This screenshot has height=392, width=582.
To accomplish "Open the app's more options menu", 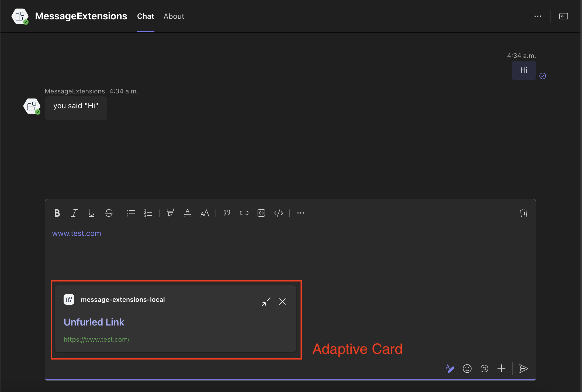I will coord(538,16).
